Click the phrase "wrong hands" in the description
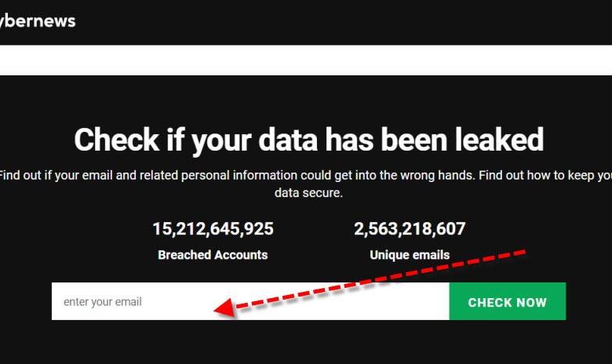 (437, 175)
